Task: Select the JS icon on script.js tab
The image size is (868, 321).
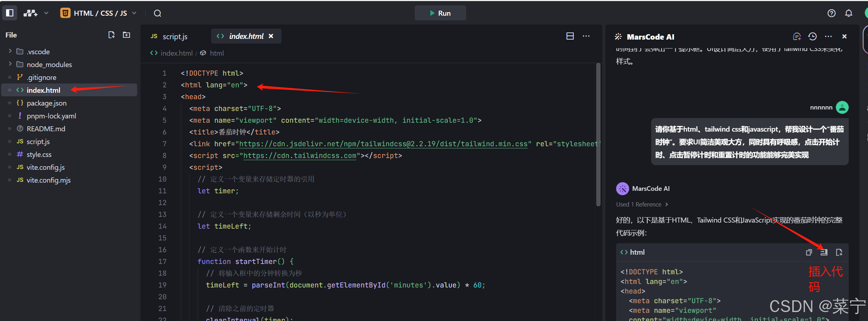Action: [154, 36]
